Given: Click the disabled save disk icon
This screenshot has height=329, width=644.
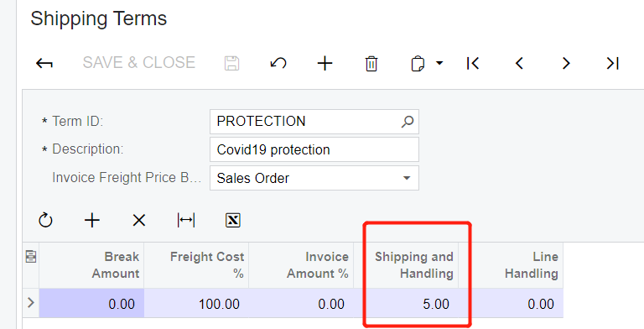Looking at the screenshot, I should tap(231, 63).
